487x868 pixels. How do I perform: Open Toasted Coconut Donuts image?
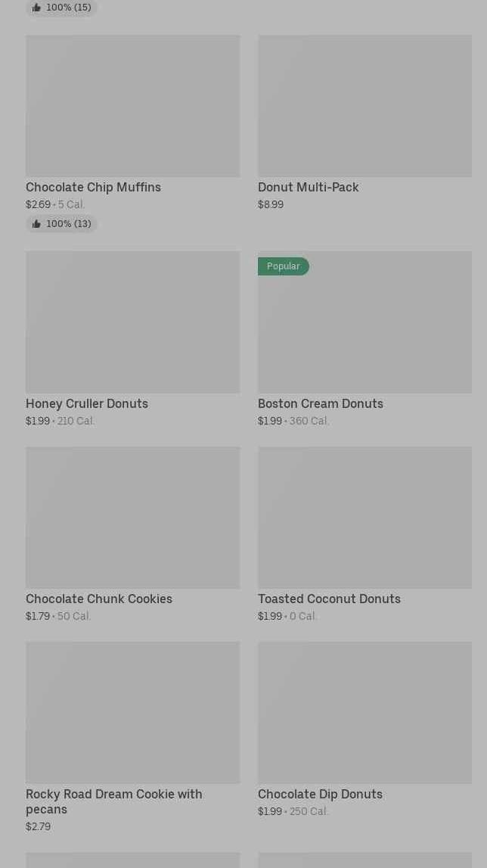[364, 517]
